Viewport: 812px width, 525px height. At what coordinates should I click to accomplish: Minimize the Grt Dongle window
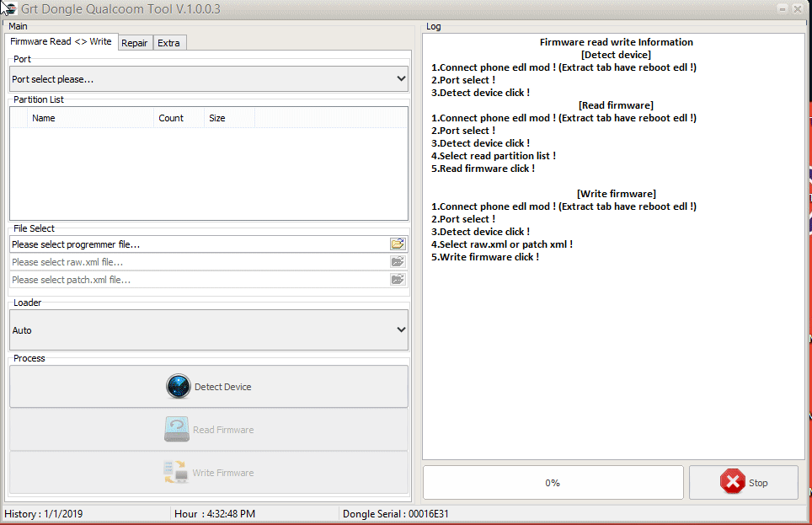tap(783, 8)
